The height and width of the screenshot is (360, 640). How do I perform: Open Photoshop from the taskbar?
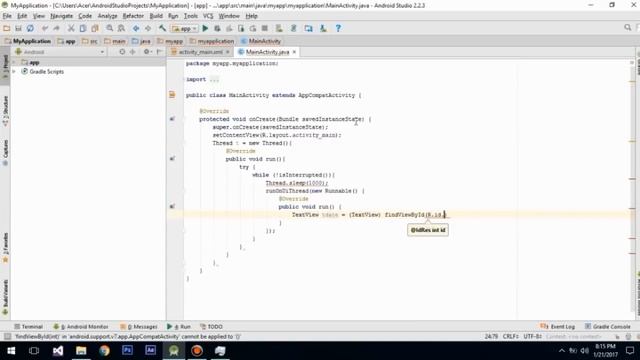(127, 351)
